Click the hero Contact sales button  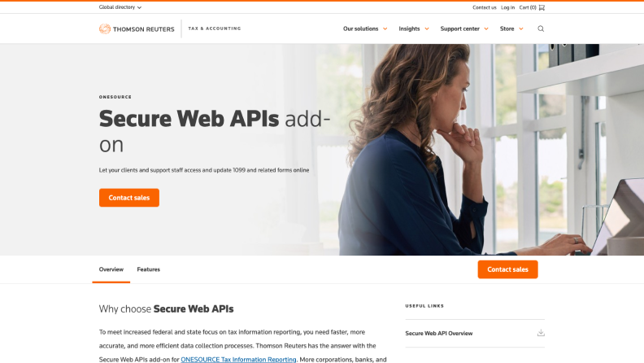[x=129, y=198]
